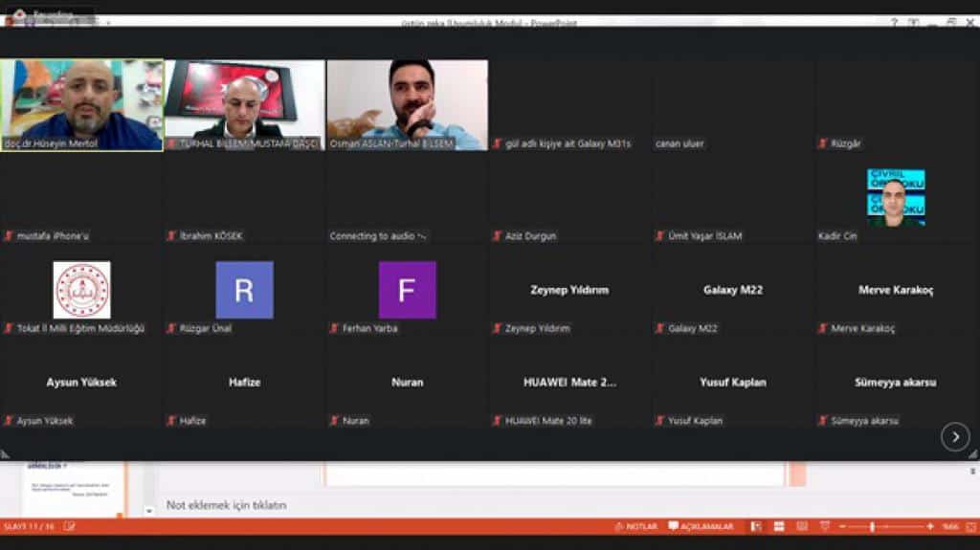Image resolution: width=980 pixels, height=550 pixels.
Task: Click the slide panel scroll down arrow
Action: click(x=148, y=511)
